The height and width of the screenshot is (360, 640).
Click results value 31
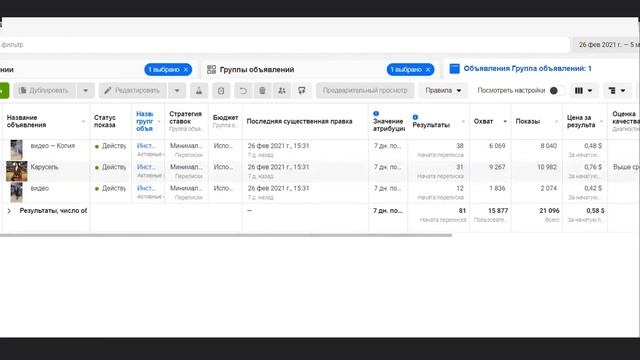460,167
